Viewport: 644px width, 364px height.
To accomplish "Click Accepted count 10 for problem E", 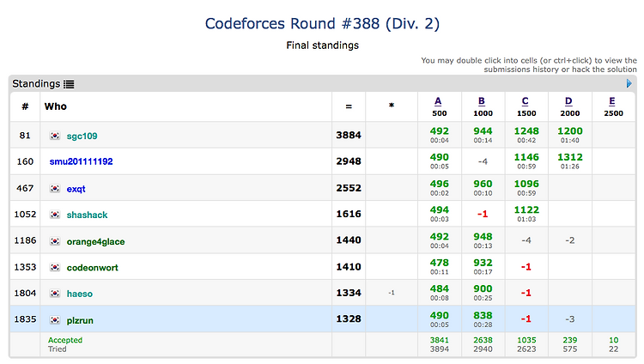I will click(614, 340).
